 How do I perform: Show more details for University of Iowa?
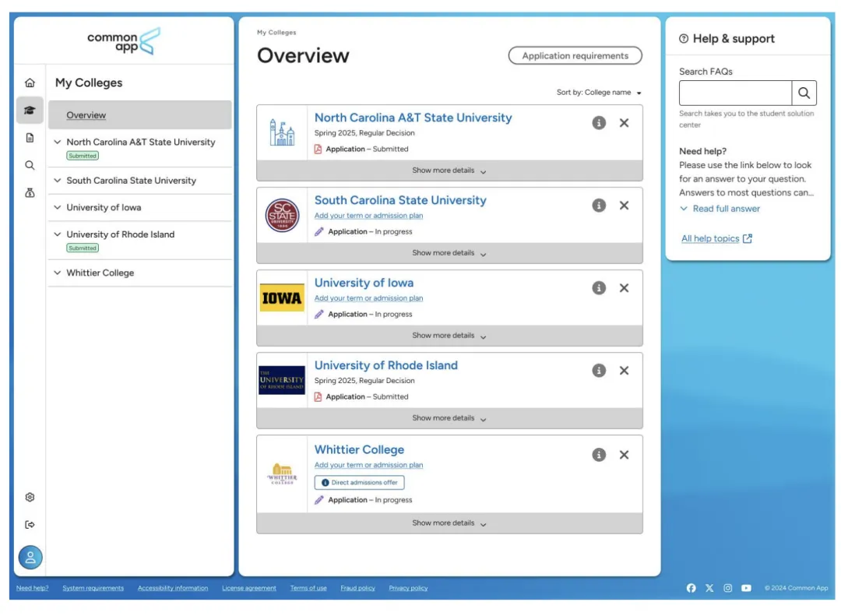point(449,336)
